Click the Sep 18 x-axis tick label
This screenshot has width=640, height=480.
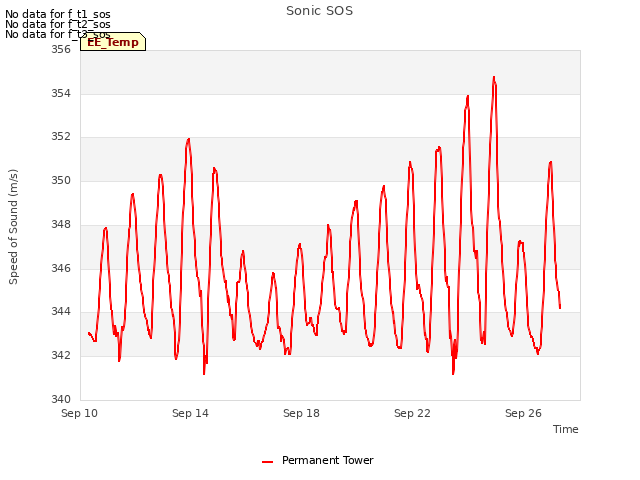tap(301, 413)
